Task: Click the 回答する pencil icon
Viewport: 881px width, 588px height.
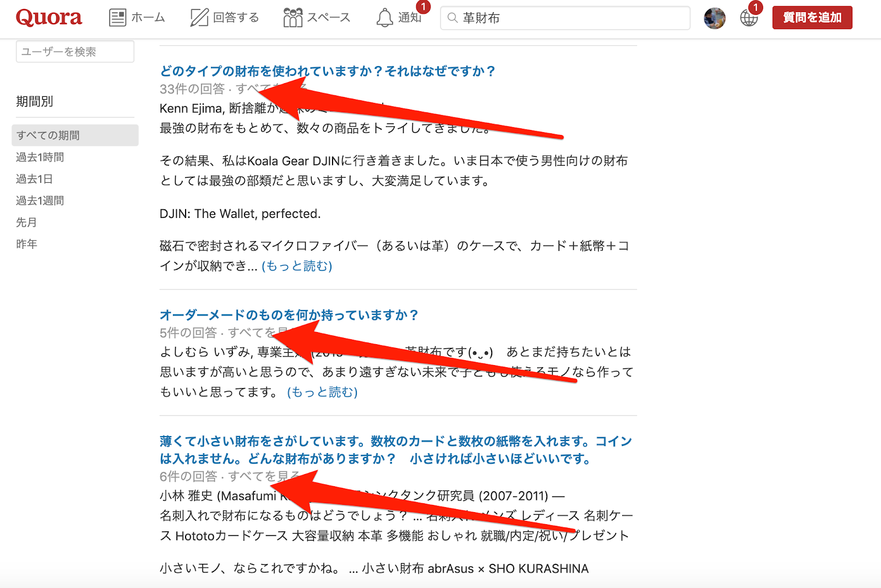Action: 199,18
